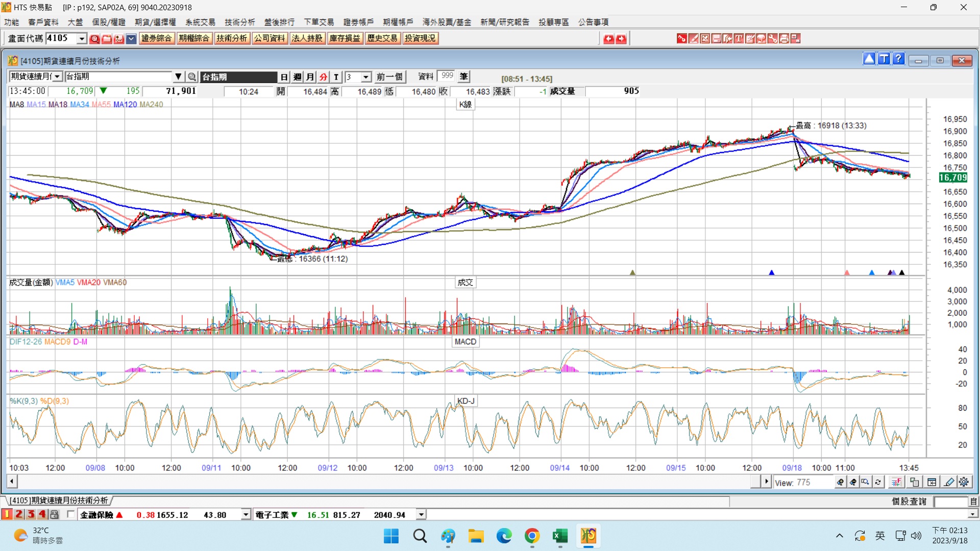
Task: Click magnifier search icon beside 台指期 field
Action: [x=192, y=77]
